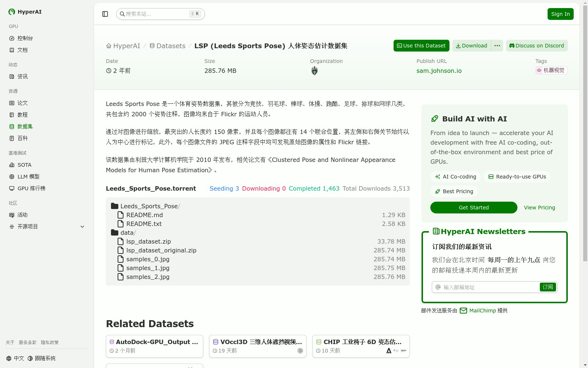
Task: Click the Get Started button
Action: click(474, 208)
